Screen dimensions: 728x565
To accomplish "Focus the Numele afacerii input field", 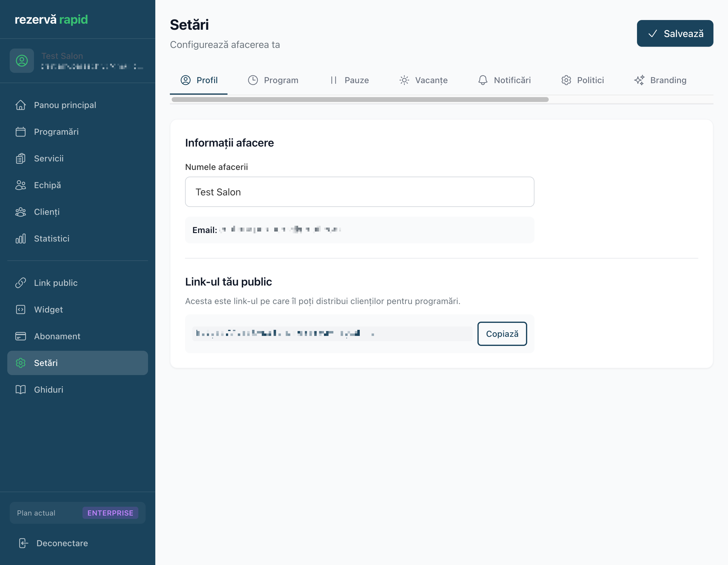I will (x=359, y=192).
